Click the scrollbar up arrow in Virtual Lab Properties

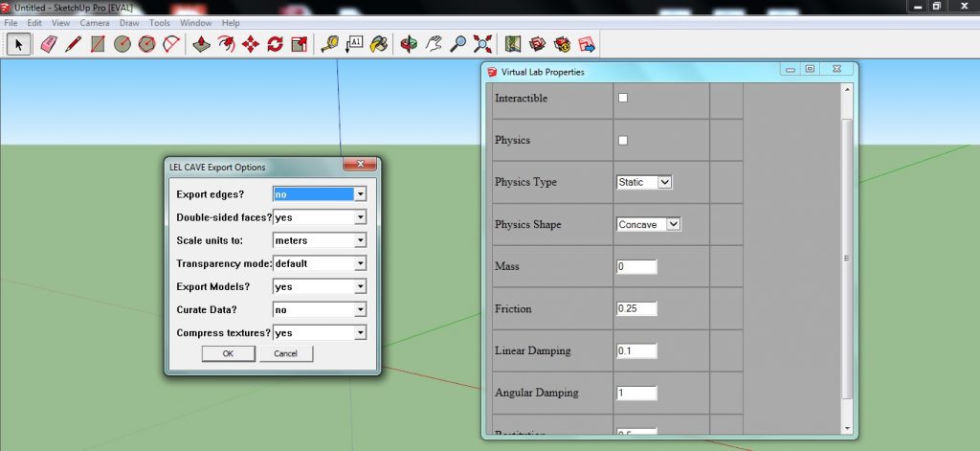(x=847, y=89)
